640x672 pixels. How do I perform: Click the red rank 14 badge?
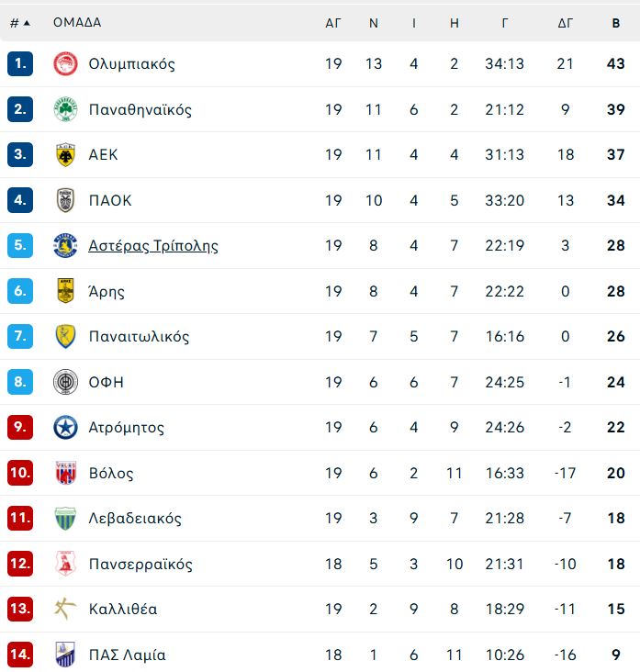(20, 654)
